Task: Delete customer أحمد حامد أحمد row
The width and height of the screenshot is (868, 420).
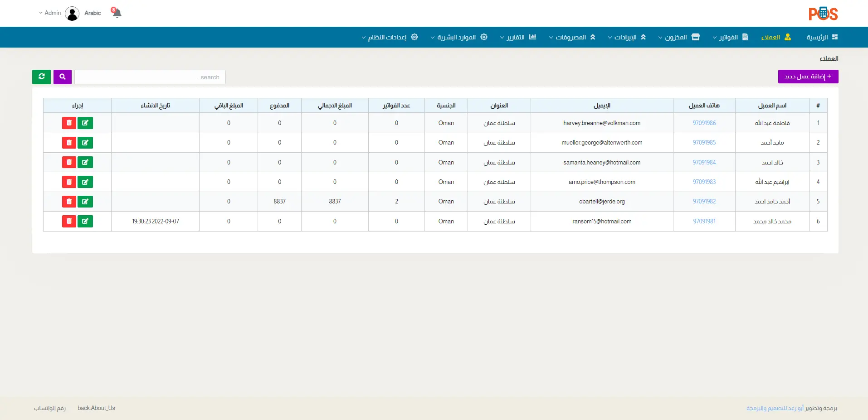Action: 69,202
